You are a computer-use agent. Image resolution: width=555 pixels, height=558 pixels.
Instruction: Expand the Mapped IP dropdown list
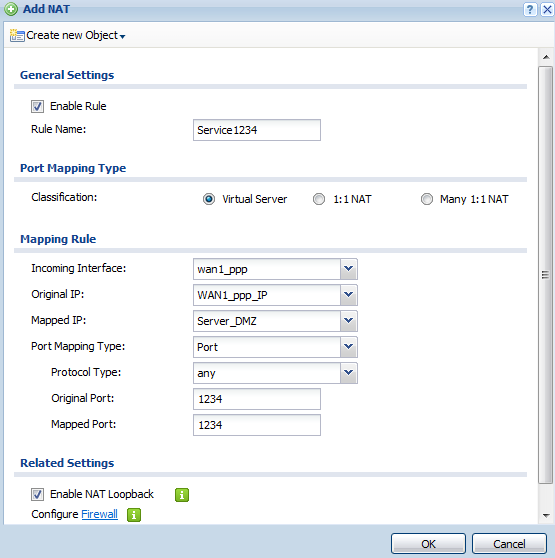[x=349, y=321]
